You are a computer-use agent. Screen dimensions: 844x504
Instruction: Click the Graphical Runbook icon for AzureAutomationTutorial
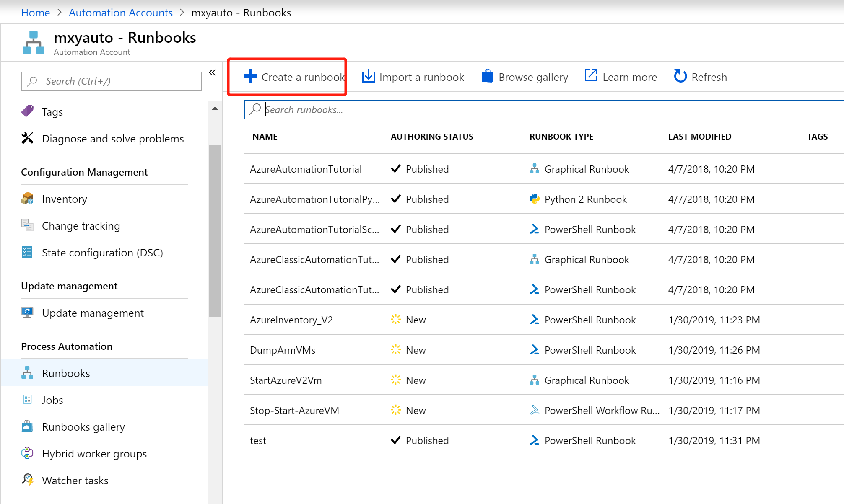click(535, 169)
